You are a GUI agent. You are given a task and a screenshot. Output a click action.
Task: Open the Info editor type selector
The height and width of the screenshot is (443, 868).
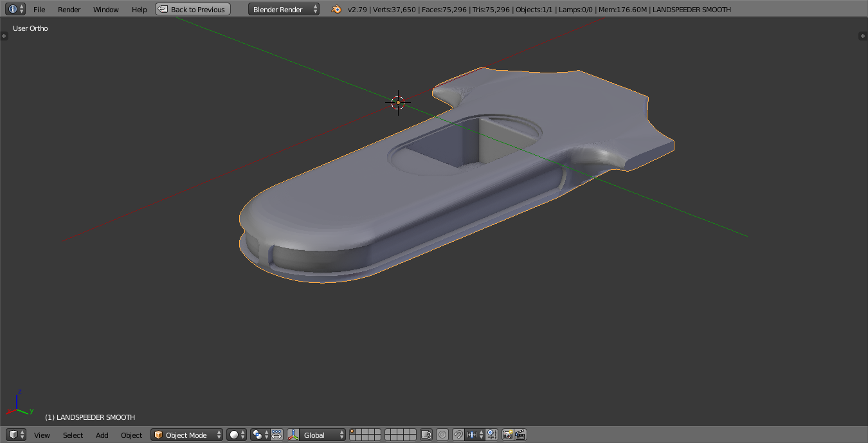click(x=15, y=9)
